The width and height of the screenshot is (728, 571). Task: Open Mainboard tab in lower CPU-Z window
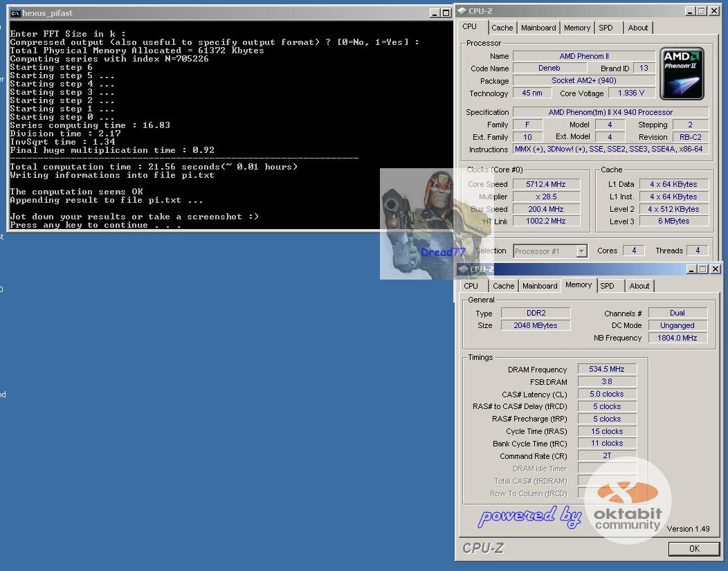(540, 286)
